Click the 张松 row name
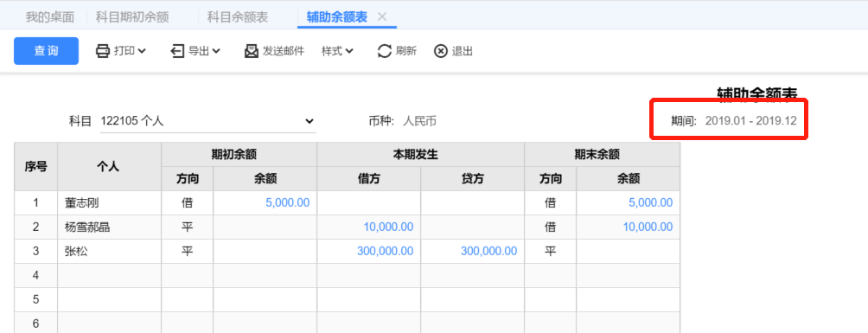This screenshot has height=333, width=868. pos(76,251)
